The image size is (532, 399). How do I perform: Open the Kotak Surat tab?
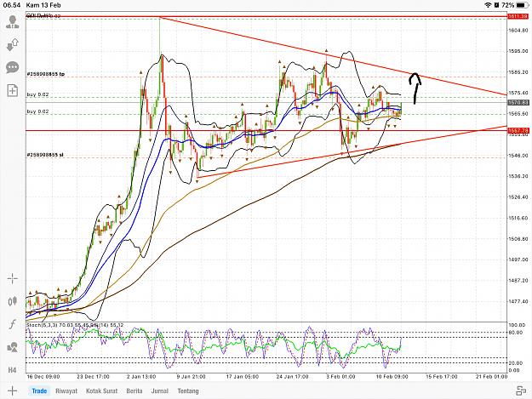click(x=102, y=390)
